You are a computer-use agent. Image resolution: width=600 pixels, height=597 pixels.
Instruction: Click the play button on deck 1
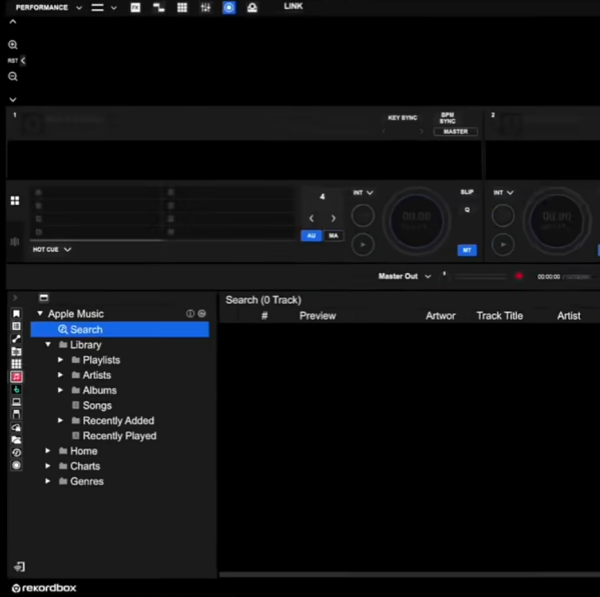(x=363, y=245)
